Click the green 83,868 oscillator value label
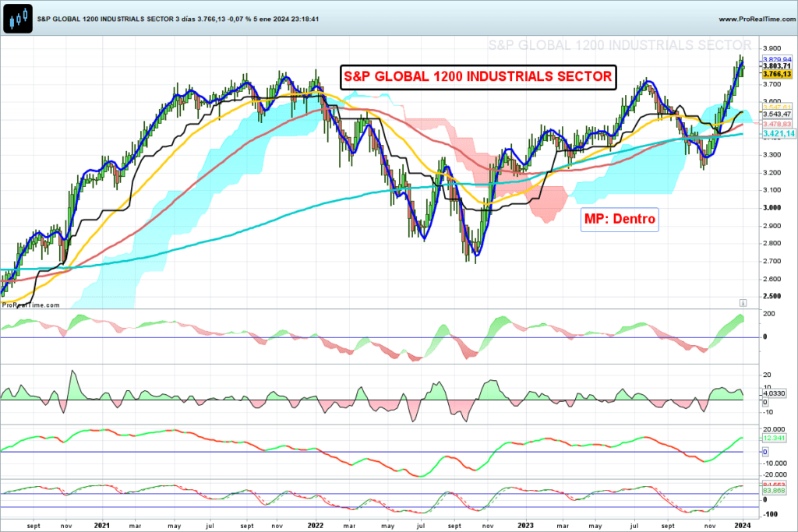The image size is (798, 532). [x=774, y=491]
